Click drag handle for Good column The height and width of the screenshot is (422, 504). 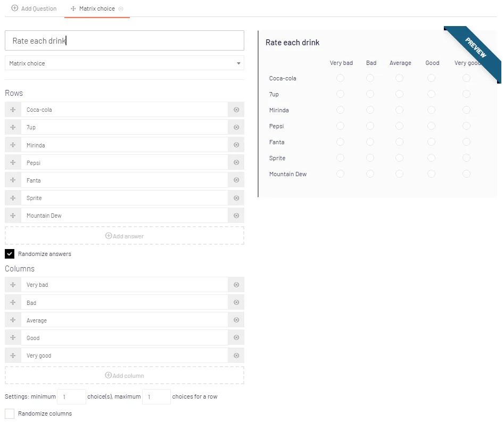13,337
